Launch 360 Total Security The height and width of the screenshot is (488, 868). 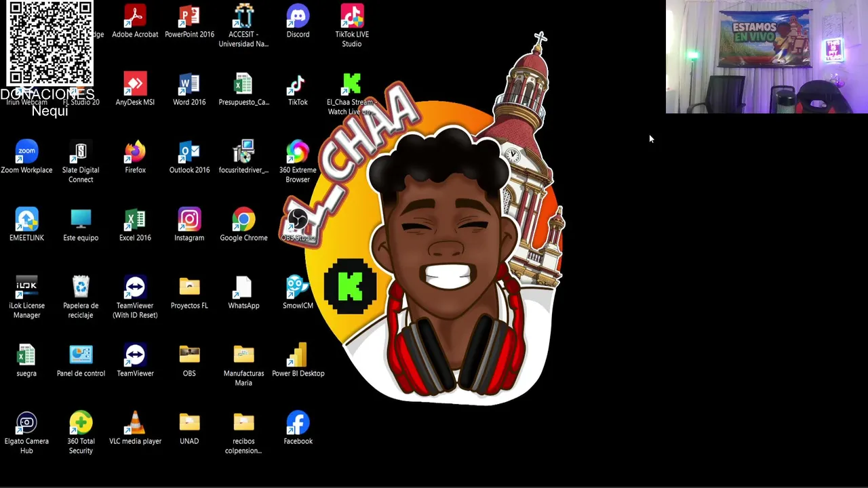[81, 433]
